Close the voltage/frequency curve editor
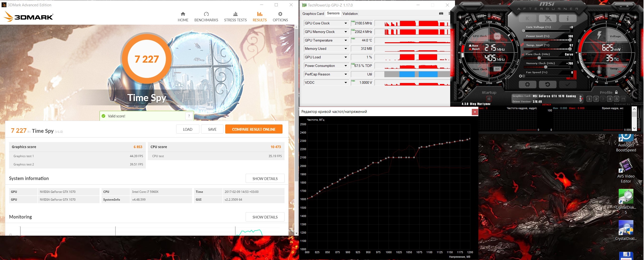The width and height of the screenshot is (644, 260). [x=475, y=112]
